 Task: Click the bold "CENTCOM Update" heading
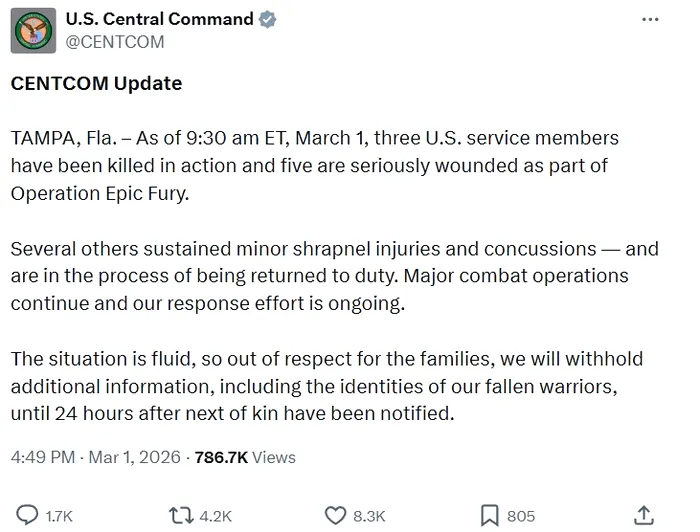(96, 84)
